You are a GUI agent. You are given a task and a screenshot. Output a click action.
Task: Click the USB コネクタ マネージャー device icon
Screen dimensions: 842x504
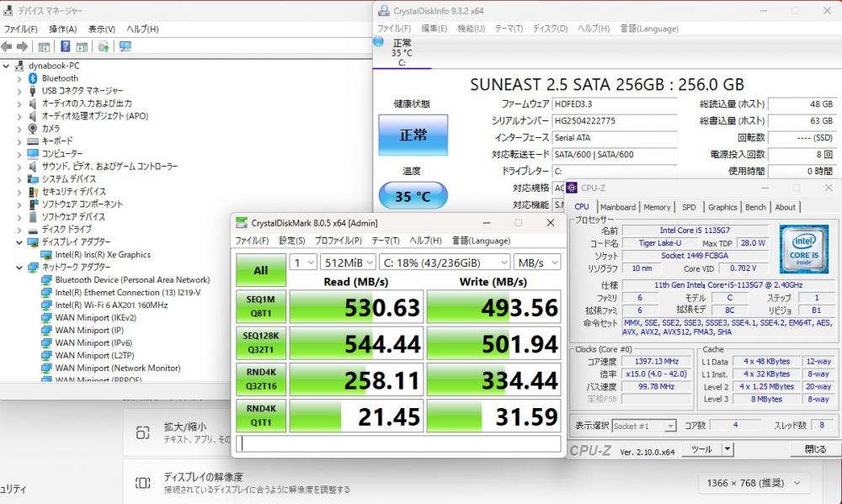(x=33, y=91)
